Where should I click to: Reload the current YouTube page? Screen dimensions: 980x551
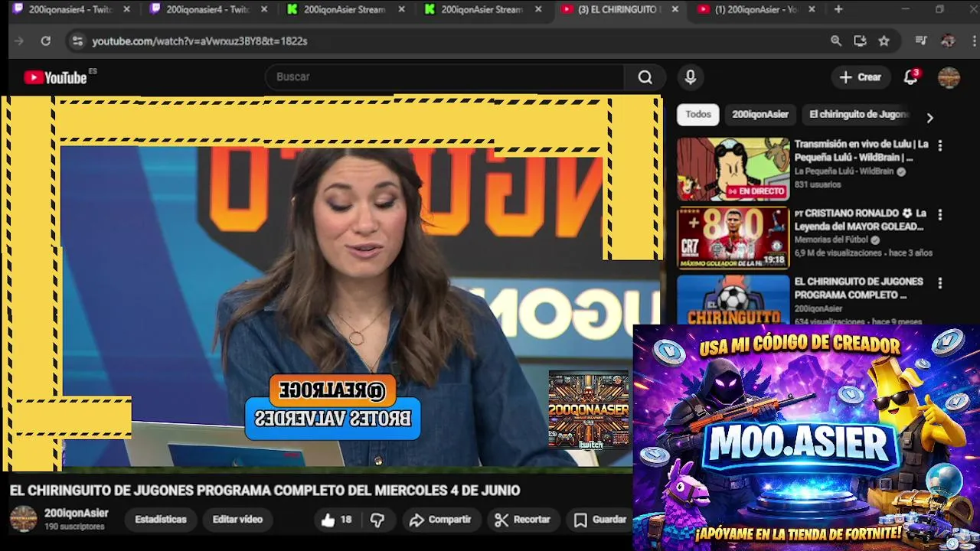[45, 41]
